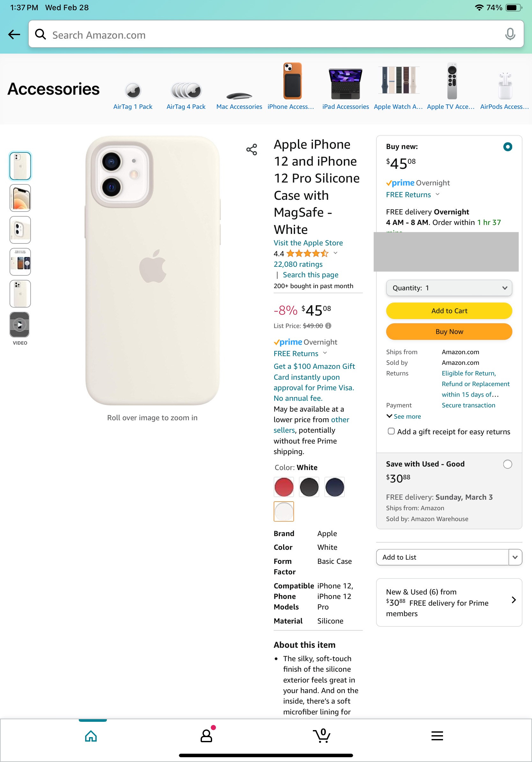532x762 pixels.
Task: Select the Save with Used - Good option
Action: point(507,464)
